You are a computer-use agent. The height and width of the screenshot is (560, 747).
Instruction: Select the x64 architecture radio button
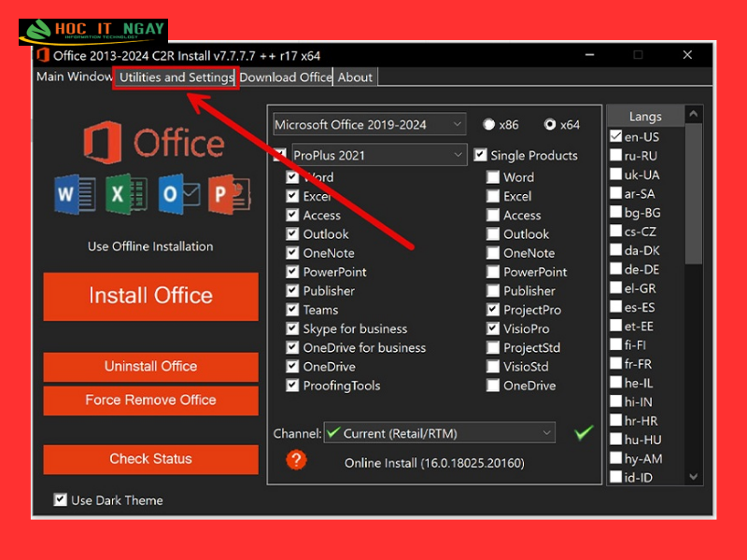click(550, 125)
